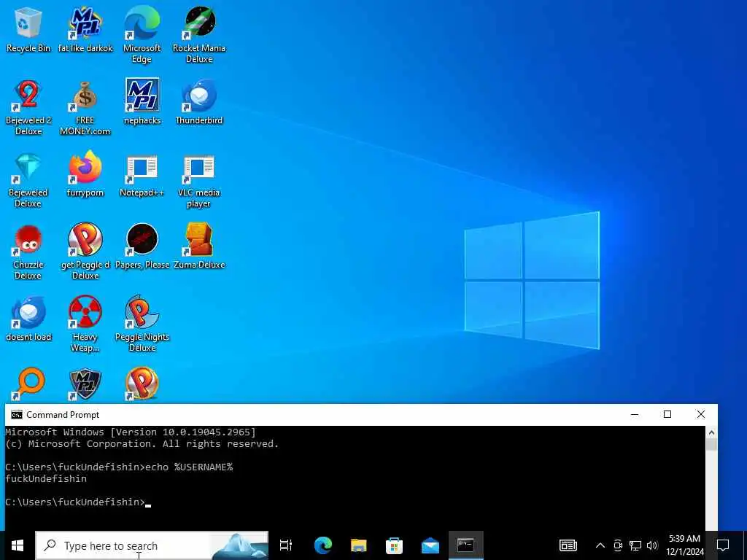Image resolution: width=747 pixels, height=560 pixels.
Task: Select the Bejeweled Deluxe diamond icon
Action: click(28, 179)
